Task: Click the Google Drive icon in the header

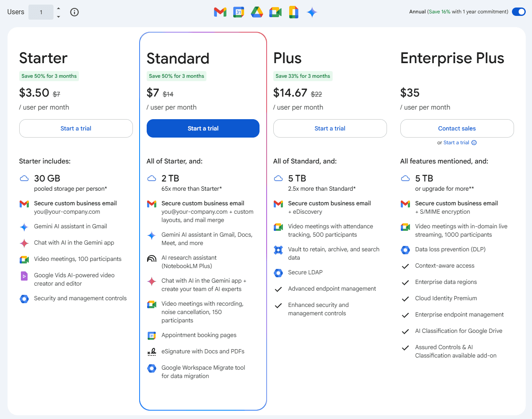Action: pyautogui.click(x=257, y=12)
